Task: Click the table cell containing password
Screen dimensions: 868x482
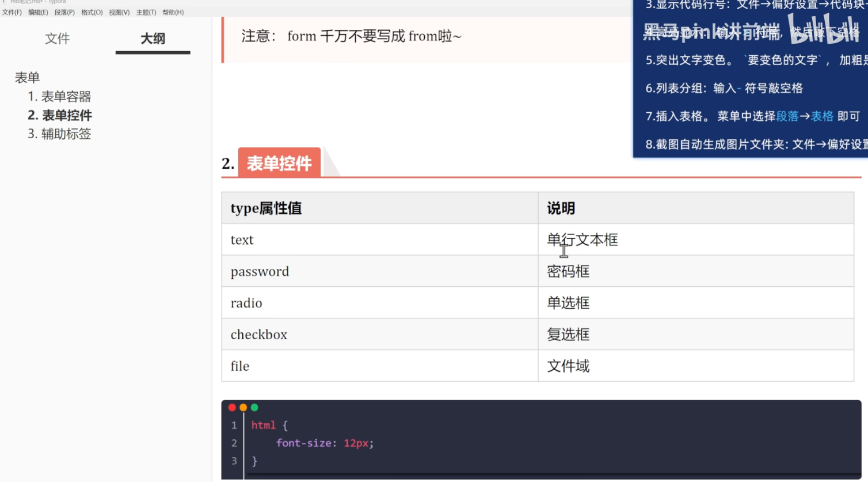Action: click(x=260, y=271)
